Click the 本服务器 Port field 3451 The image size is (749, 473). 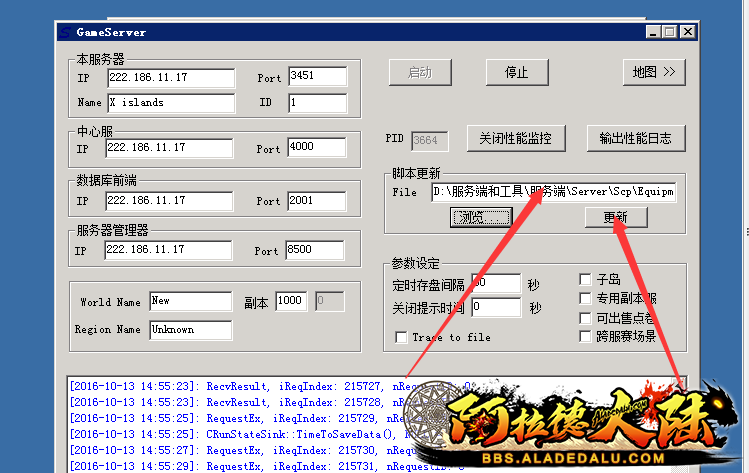[x=316, y=77]
